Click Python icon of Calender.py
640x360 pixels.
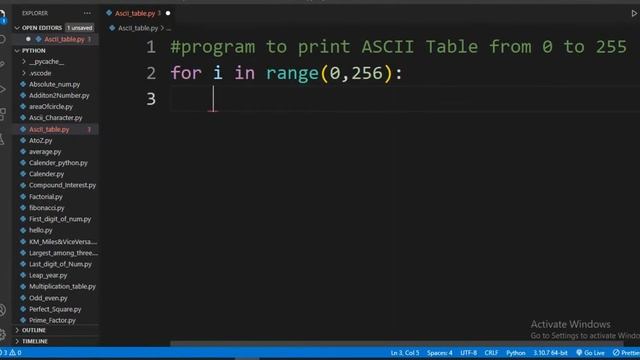23,174
